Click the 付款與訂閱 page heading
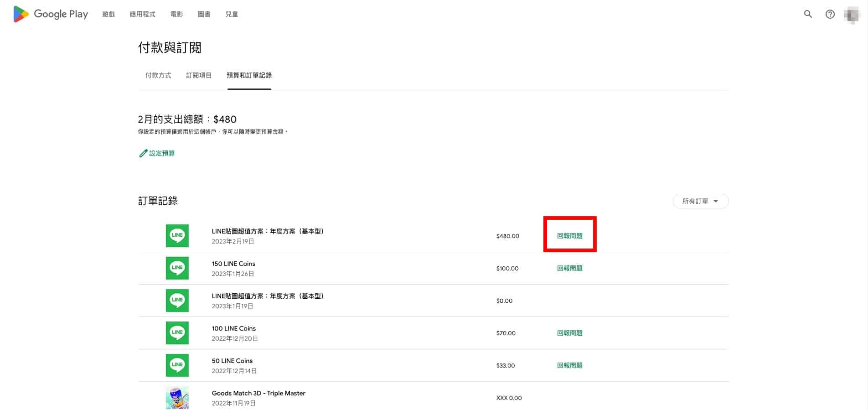The image size is (868, 410). pyautogui.click(x=170, y=47)
